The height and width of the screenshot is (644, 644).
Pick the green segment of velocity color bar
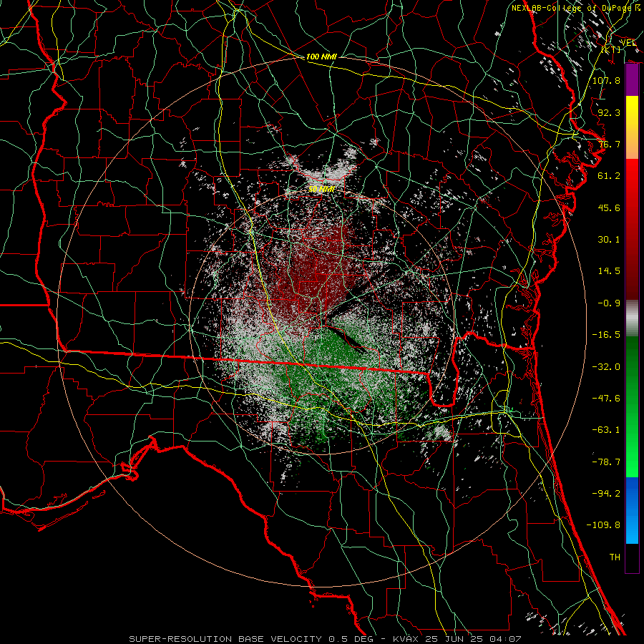632,406
